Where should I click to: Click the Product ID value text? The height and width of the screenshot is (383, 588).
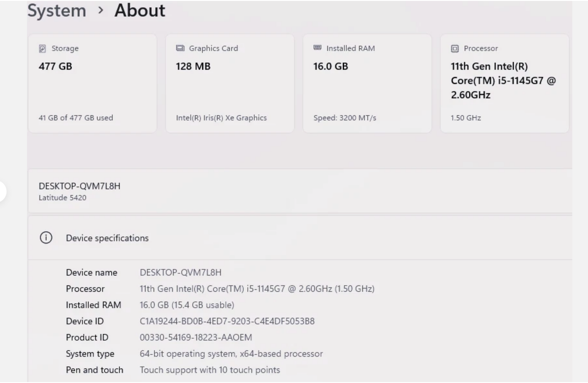point(196,337)
